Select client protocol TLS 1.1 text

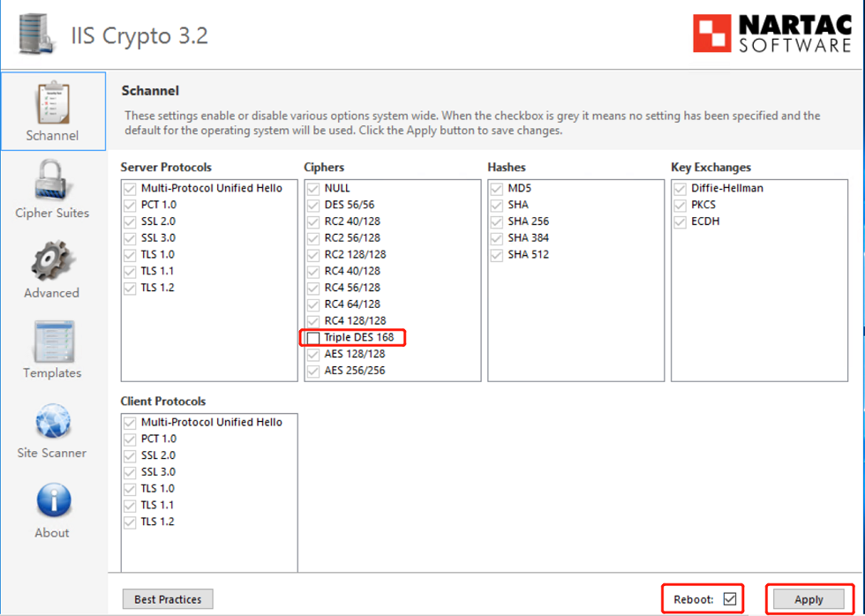(158, 505)
